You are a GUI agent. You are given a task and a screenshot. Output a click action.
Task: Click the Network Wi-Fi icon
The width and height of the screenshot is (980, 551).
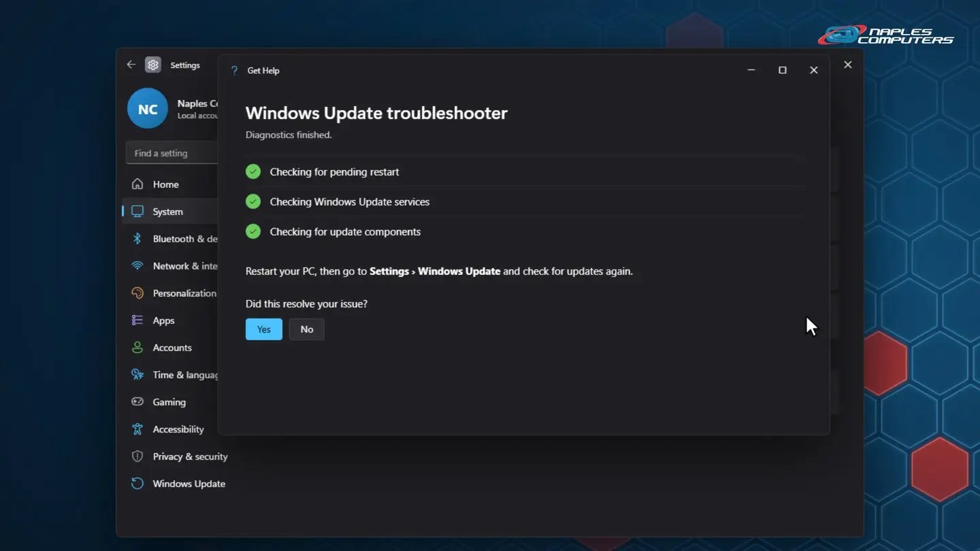point(137,266)
